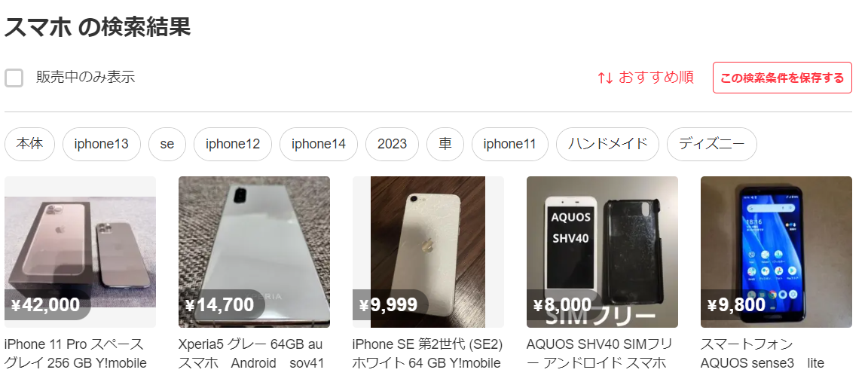Viewport: 868px width, 385px height.
Task: Click the sort arrows icon beside おすすめ順
Action: [605, 78]
